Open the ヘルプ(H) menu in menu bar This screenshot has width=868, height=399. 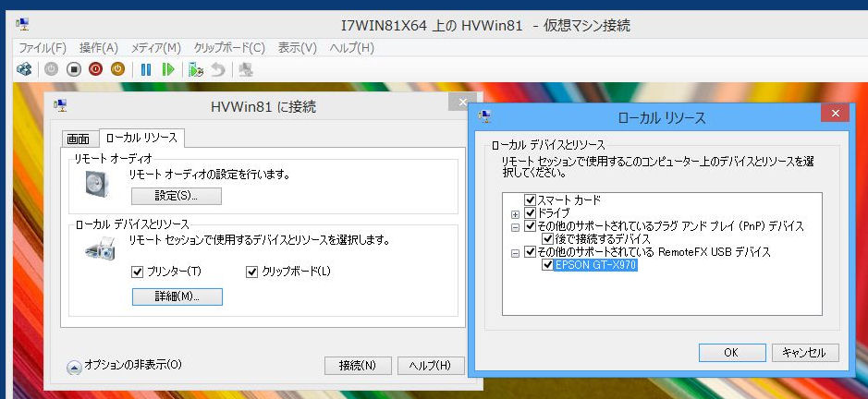pyautogui.click(x=351, y=48)
